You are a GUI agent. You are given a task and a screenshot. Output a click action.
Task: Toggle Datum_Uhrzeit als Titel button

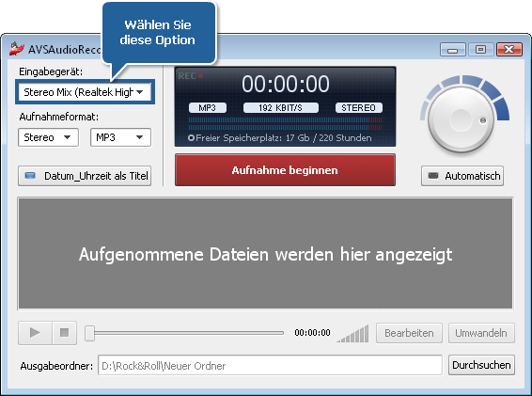click(x=85, y=176)
